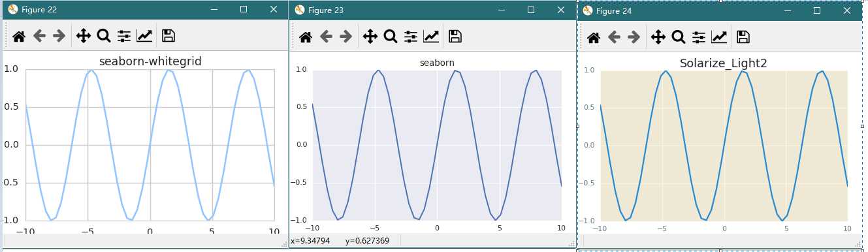Click the seaborn plot title
The image size is (868, 252).
(437, 63)
